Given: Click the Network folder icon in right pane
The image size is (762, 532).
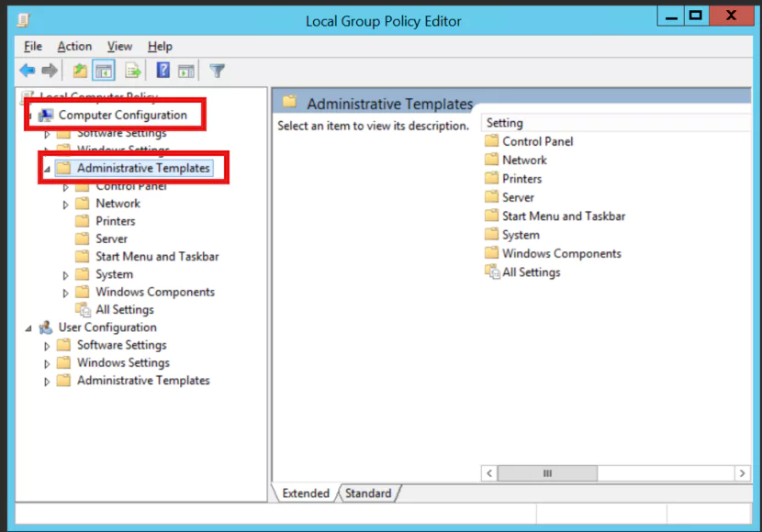Looking at the screenshot, I should pos(492,160).
